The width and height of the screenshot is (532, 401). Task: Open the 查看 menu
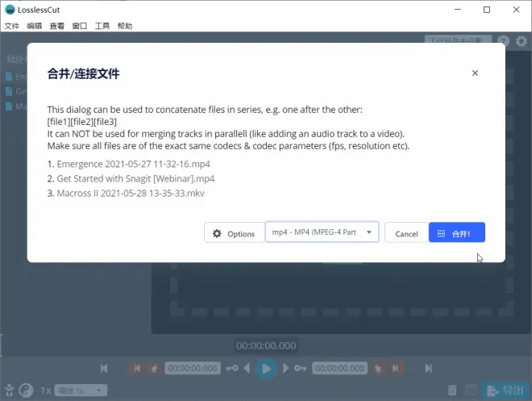pyautogui.click(x=57, y=26)
